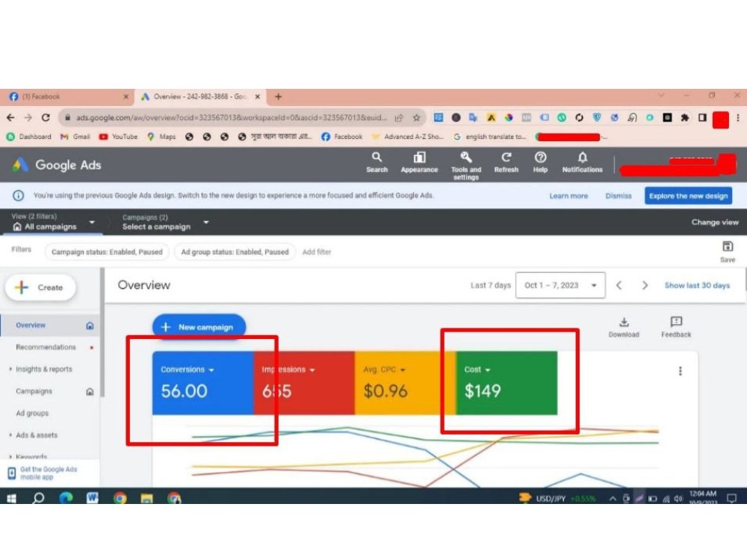This screenshot has width=747, height=560.
Task: Launch Microsoft Edge from taskbar
Action: pos(66,498)
